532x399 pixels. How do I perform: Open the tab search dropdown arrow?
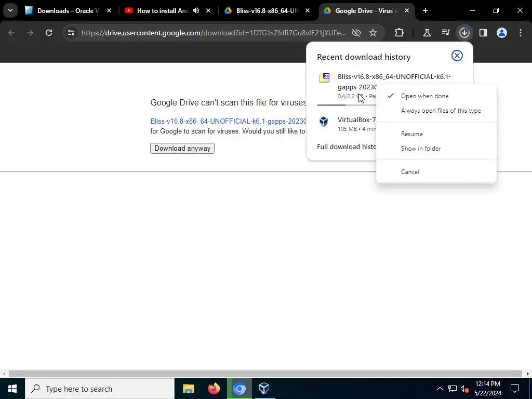pyautogui.click(x=10, y=10)
